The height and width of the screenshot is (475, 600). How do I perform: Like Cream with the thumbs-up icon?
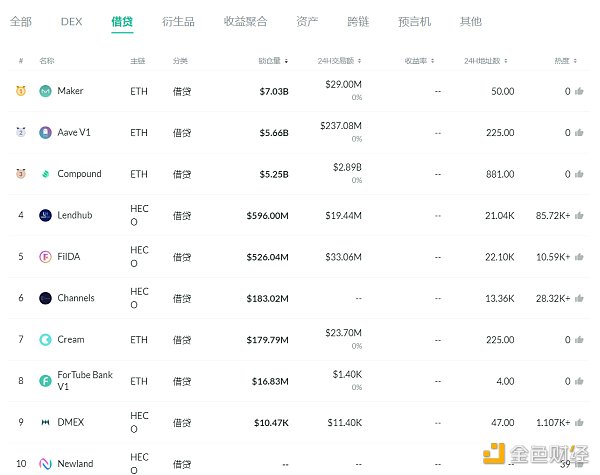pos(579,340)
